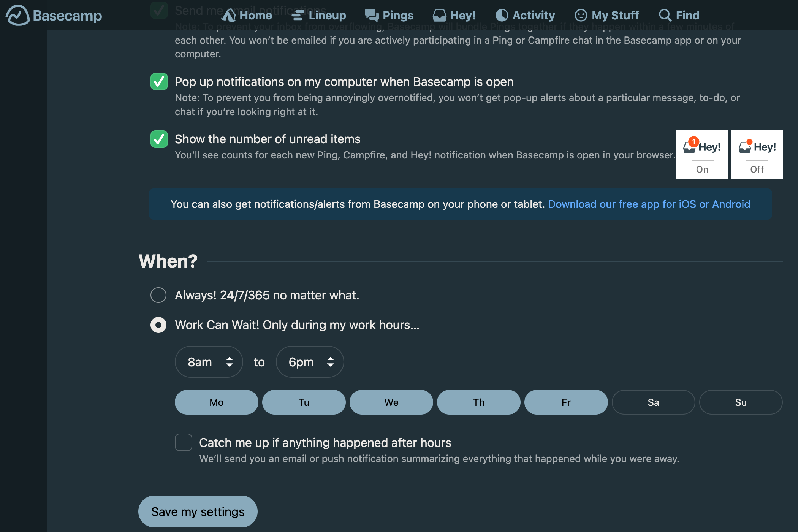Enable Catch me up after hours checkbox

point(184,442)
